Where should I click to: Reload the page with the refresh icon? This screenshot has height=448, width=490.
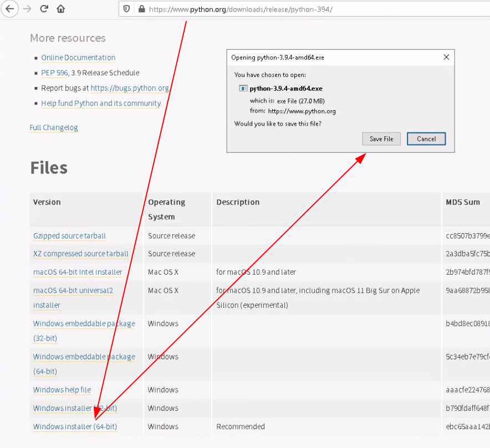[x=44, y=9]
